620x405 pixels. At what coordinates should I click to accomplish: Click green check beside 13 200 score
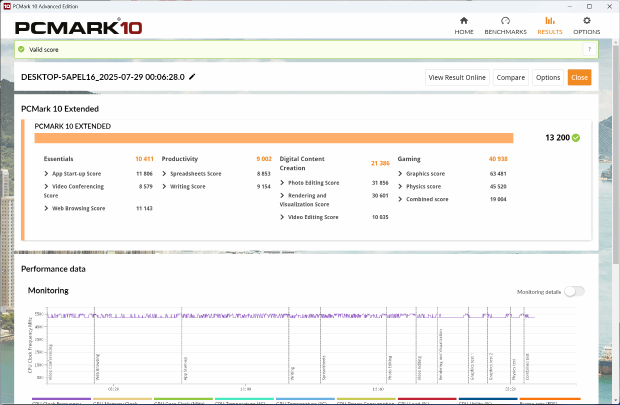(576, 138)
